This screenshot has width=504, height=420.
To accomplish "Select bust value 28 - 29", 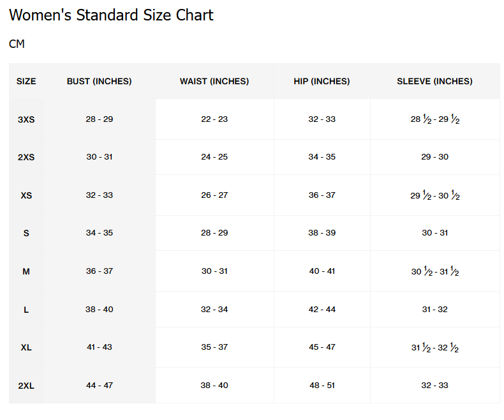I will point(100,119).
